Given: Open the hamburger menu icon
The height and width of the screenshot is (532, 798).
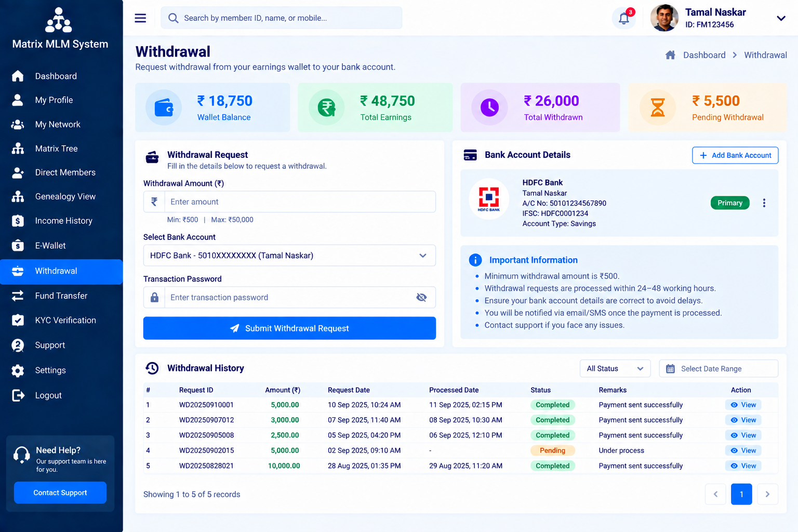Looking at the screenshot, I should tap(140, 18).
